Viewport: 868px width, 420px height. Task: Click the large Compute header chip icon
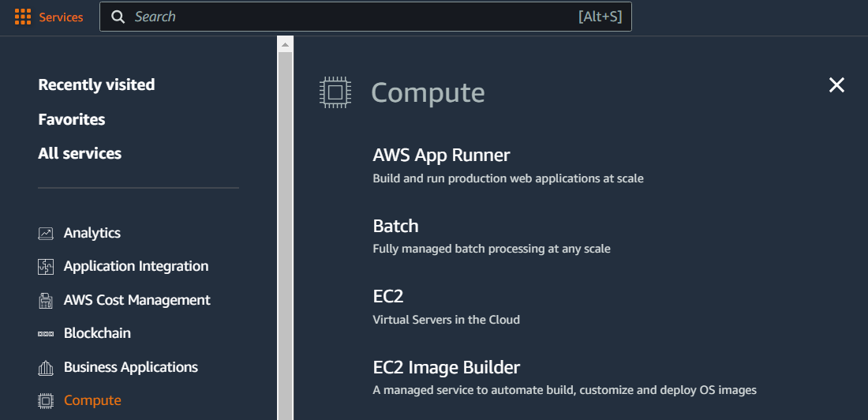tap(335, 92)
